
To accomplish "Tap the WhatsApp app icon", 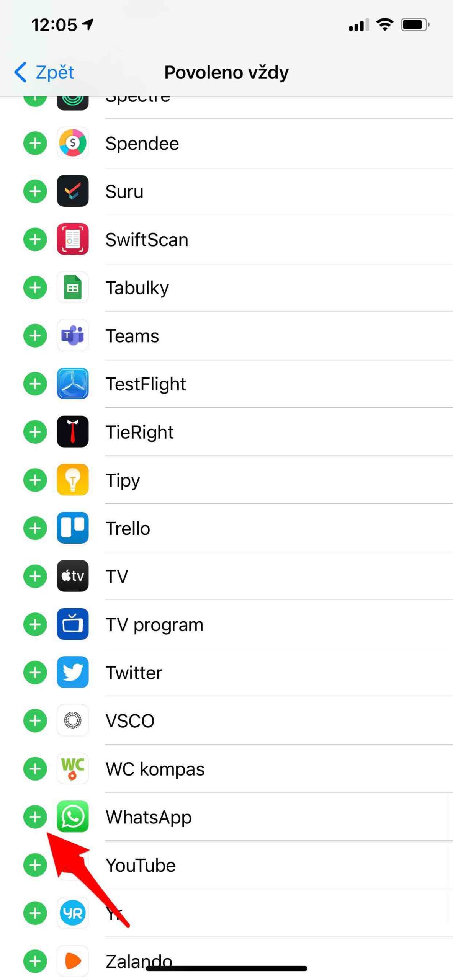I will click(x=72, y=817).
